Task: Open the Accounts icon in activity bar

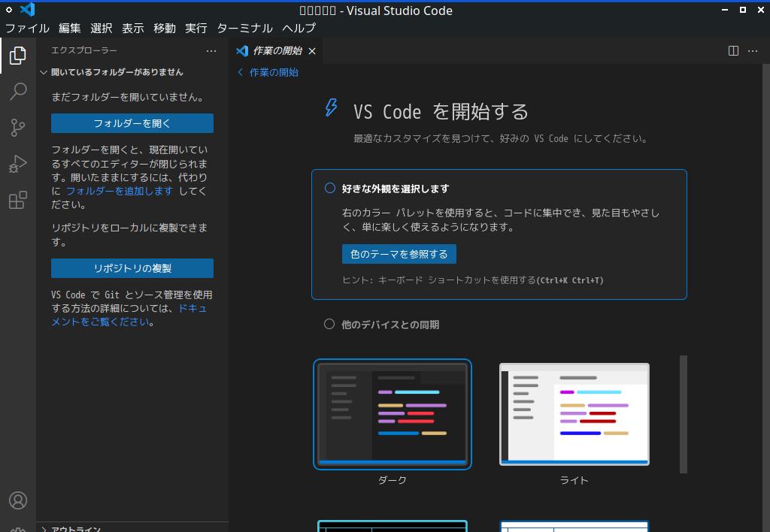Action: tap(18, 500)
